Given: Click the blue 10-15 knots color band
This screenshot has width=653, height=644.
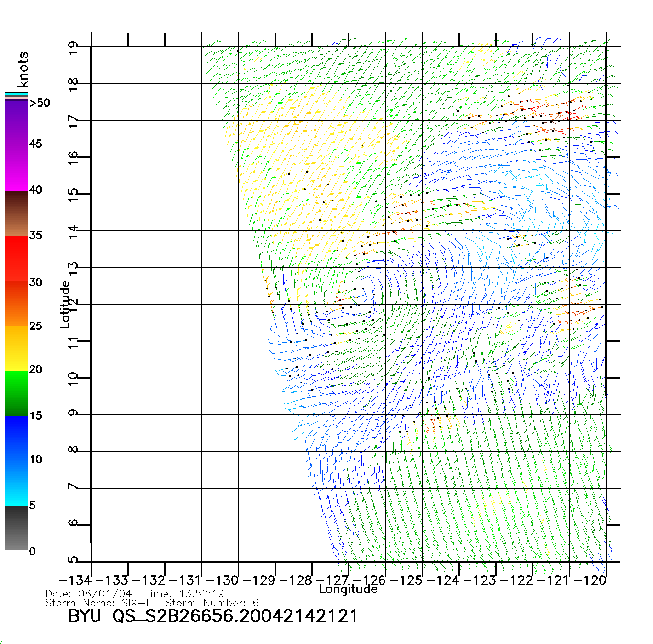Looking at the screenshot, I should coord(16,438).
